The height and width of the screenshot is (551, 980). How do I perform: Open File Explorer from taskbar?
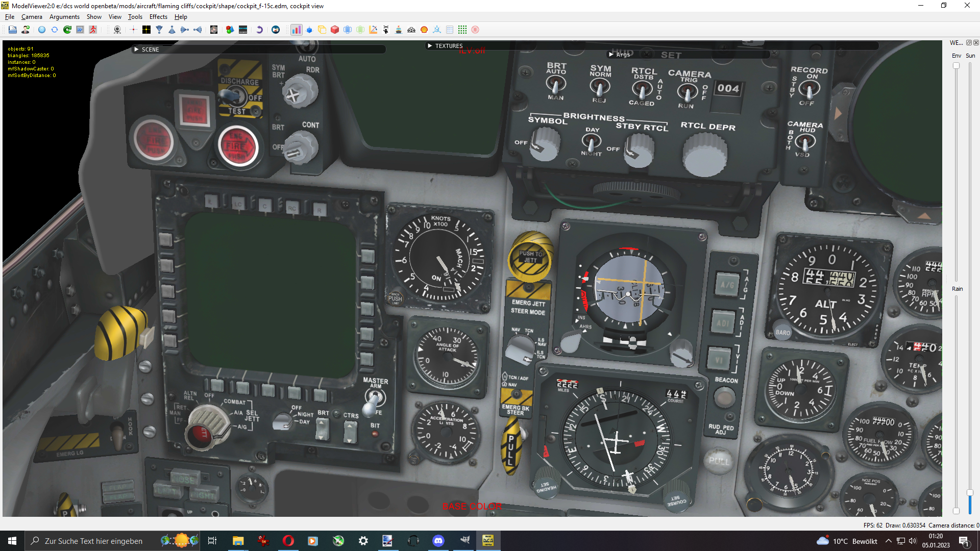pos(238,541)
